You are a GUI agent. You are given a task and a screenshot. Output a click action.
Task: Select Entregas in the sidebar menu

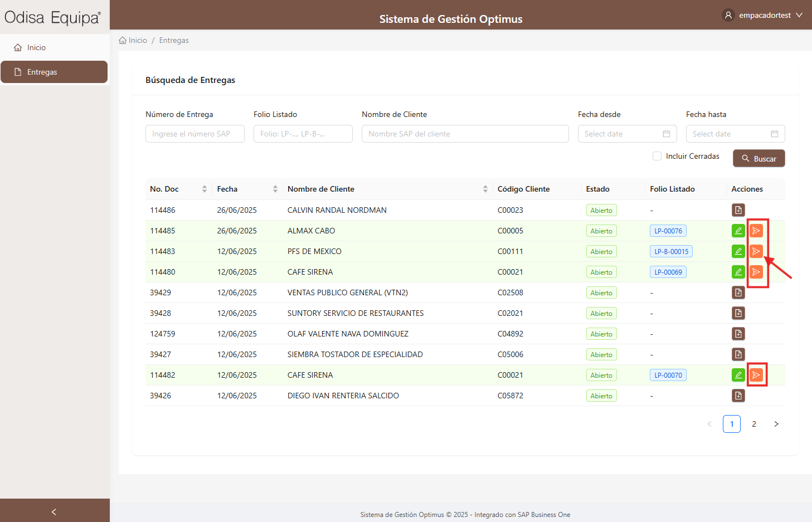54,72
